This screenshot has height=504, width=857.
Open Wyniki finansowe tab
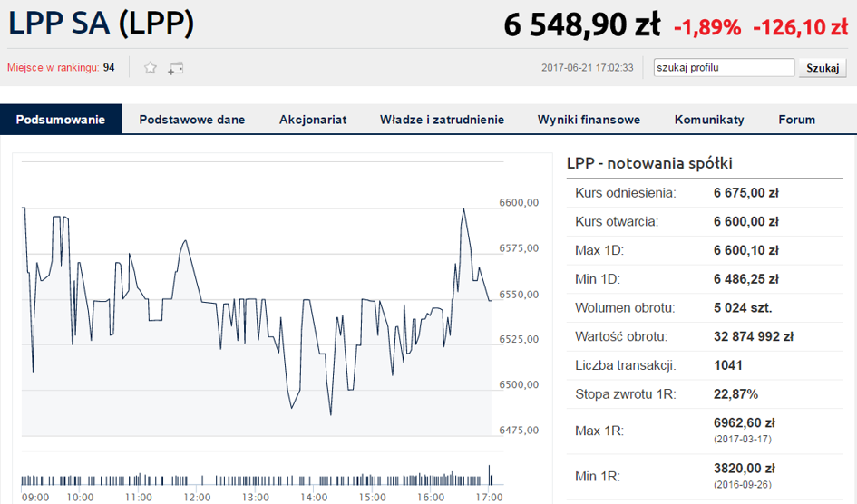[589, 120]
